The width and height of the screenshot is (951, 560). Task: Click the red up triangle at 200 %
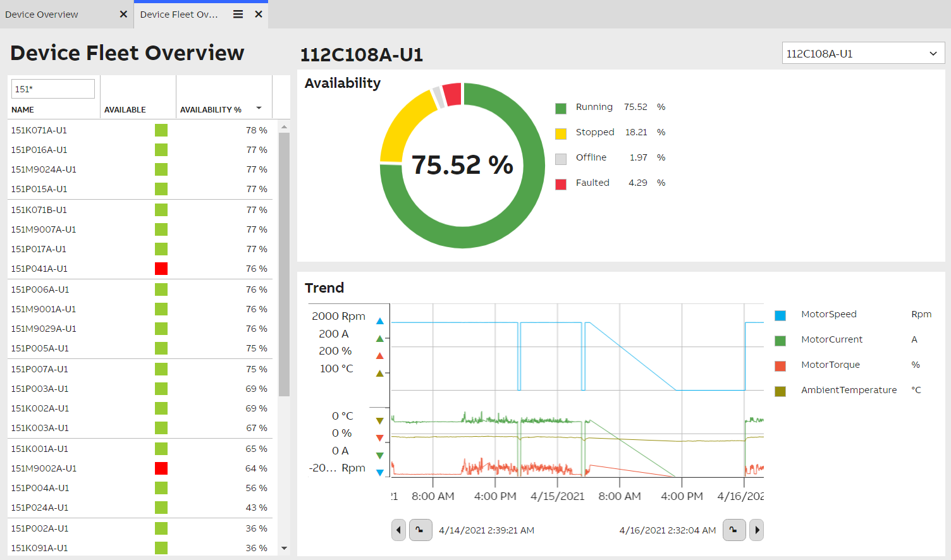[380, 356]
